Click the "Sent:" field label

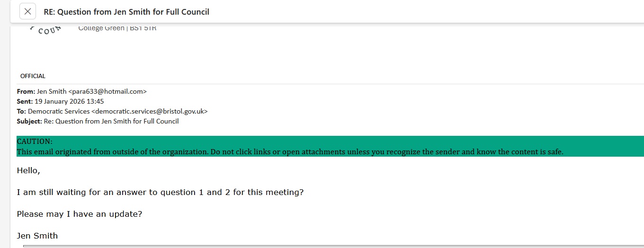(25, 102)
